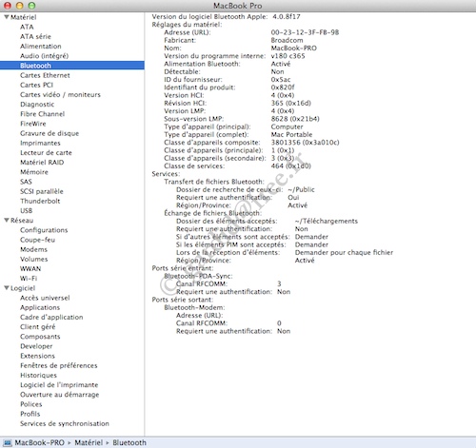Viewport: 476px width, 448px height.
Task: Open the Mémoire entry
Action: [34, 172]
